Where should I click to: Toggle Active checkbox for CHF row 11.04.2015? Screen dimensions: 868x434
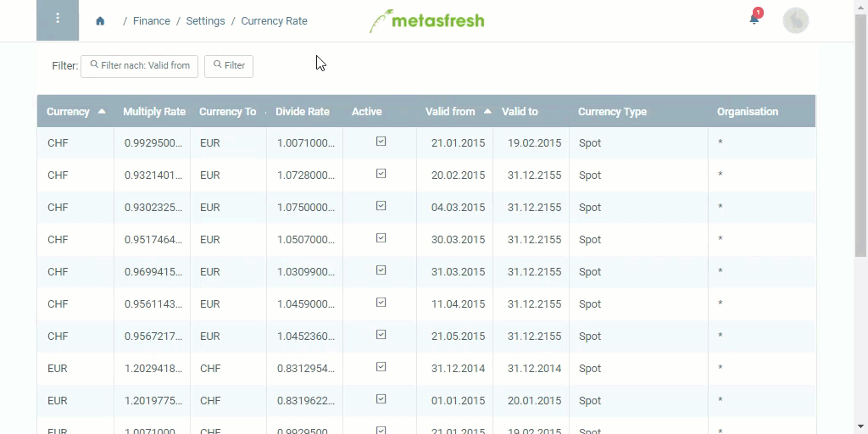pyautogui.click(x=381, y=303)
